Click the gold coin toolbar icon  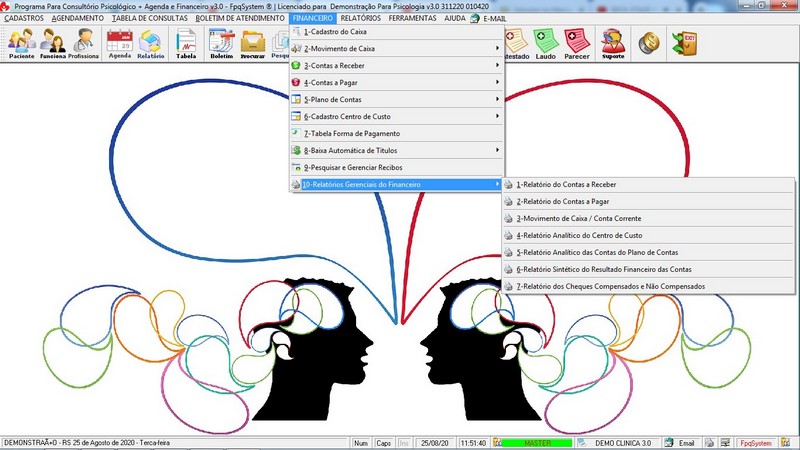pyautogui.click(x=650, y=42)
